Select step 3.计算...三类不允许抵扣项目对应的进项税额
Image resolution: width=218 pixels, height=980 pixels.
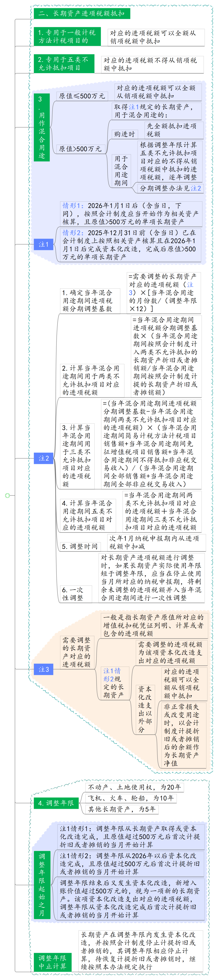click(77, 456)
